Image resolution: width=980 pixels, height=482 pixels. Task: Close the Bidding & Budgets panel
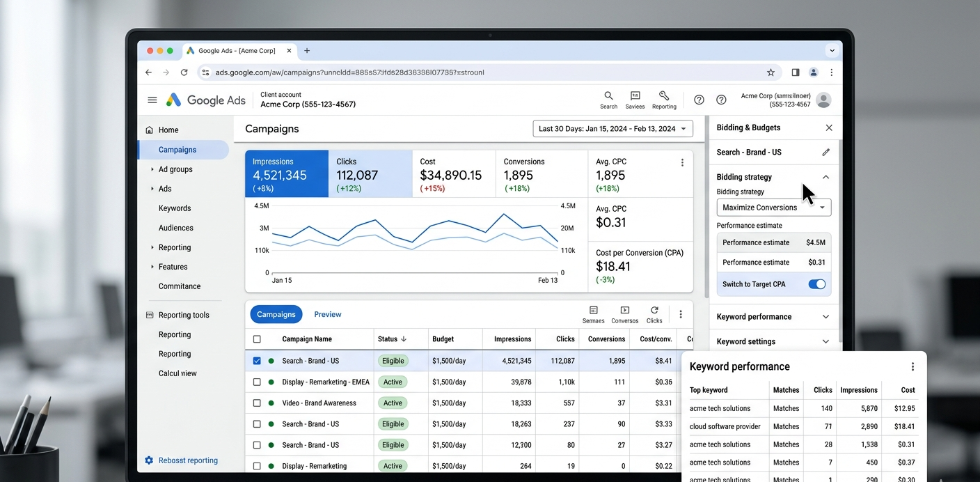(x=828, y=127)
